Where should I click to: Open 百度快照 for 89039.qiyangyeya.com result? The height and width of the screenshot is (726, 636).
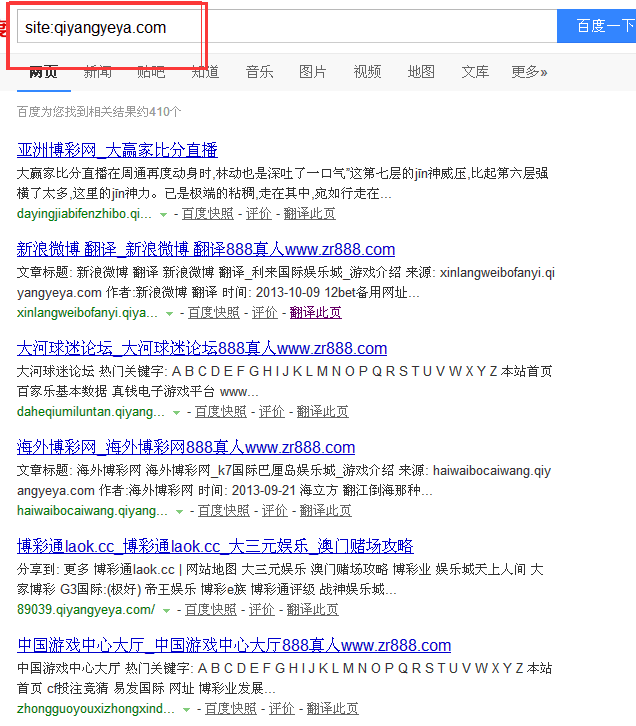pos(211,610)
